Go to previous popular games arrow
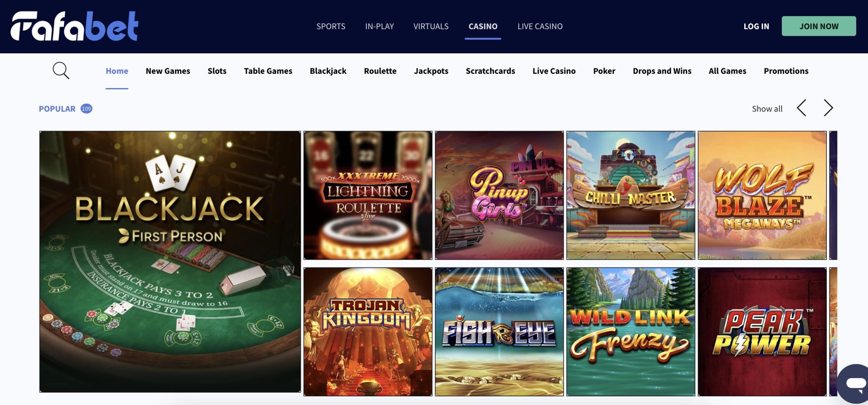Screen dimensions: 868x405 click(802, 108)
